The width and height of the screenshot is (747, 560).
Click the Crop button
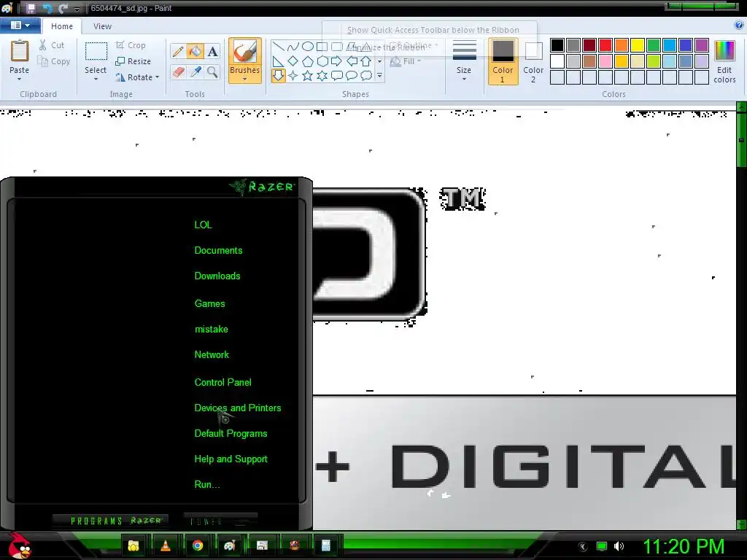pyautogui.click(x=131, y=45)
